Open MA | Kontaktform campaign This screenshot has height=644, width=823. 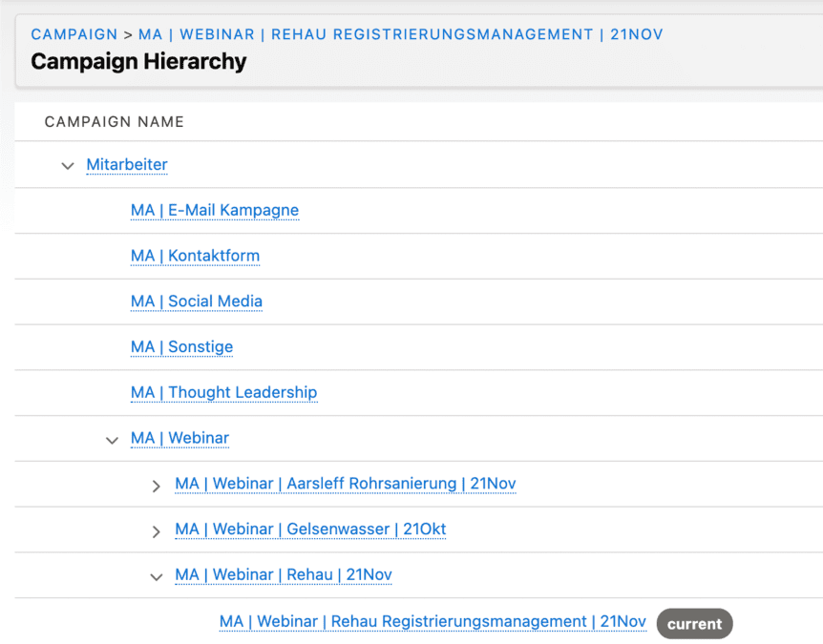pyautogui.click(x=196, y=256)
